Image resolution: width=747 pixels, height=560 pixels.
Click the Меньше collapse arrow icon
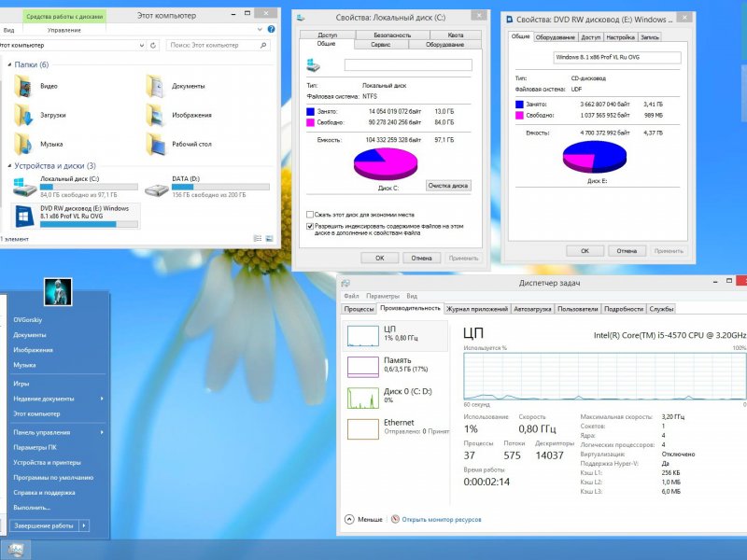coord(349,519)
